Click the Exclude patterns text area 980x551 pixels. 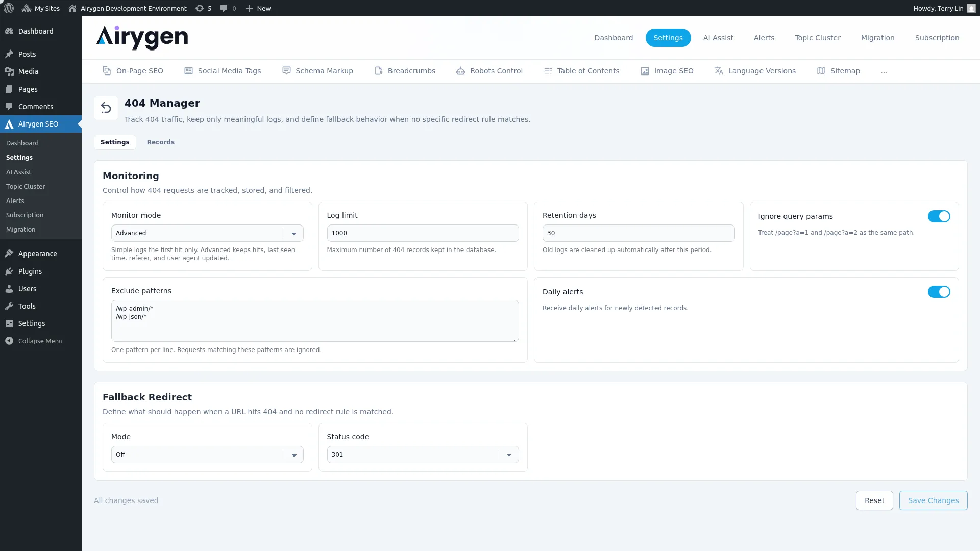[315, 321]
